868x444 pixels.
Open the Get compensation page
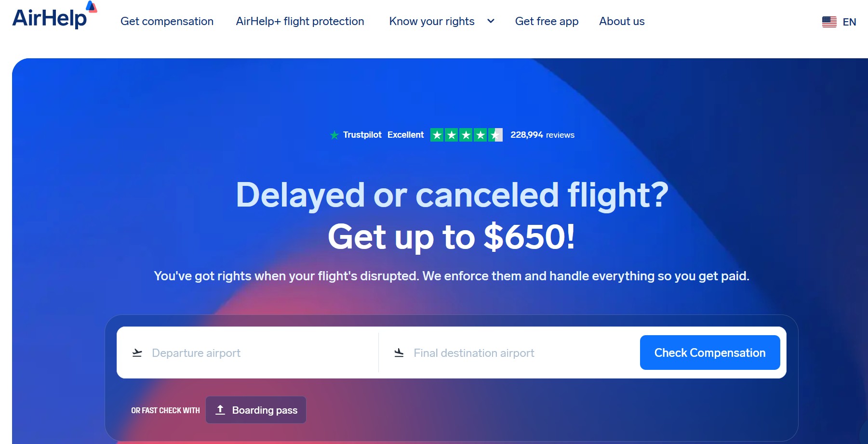coord(167,21)
